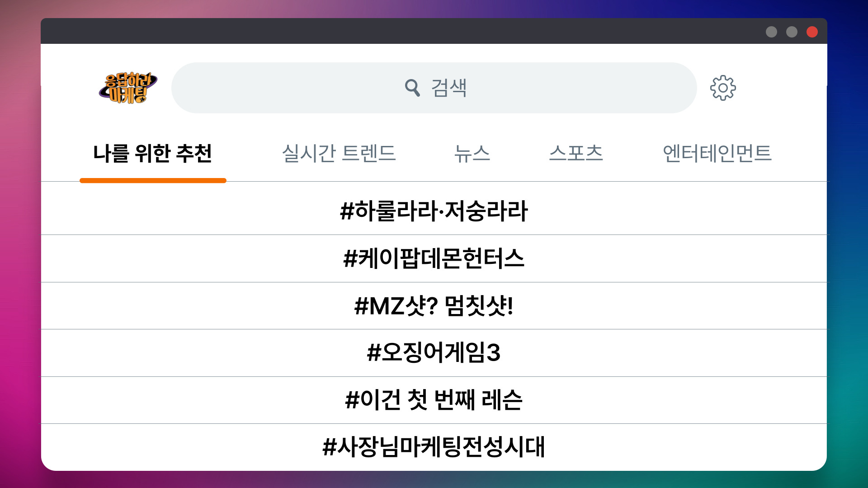The width and height of the screenshot is (868, 488).
Task: Open the #이건 첫 번째 레슨 trend
Action: 434,399
